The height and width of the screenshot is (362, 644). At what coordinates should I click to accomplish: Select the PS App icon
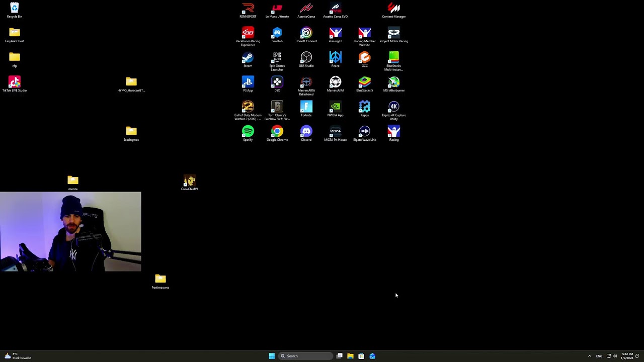pyautogui.click(x=248, y=84)
